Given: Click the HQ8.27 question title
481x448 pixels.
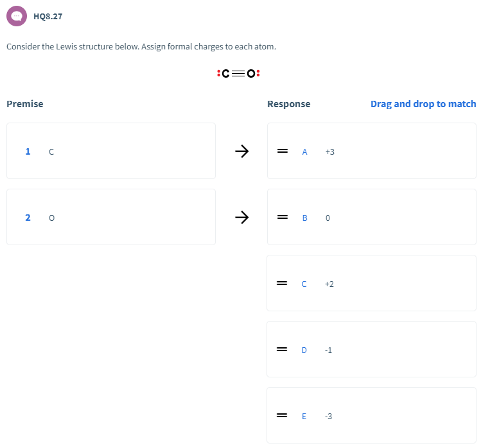Looking at the screenshot, I should click(48, 16).
